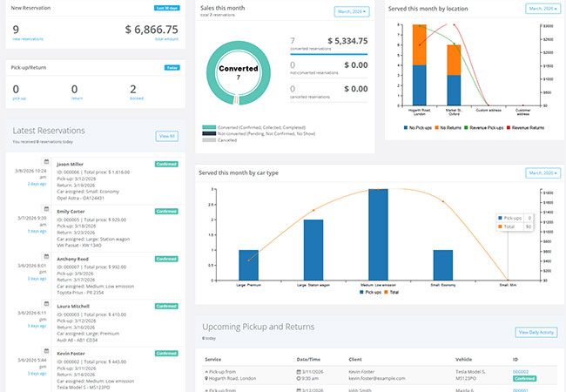Click Date/Time column header
566x392 pixels.
[x=308, y=360]
